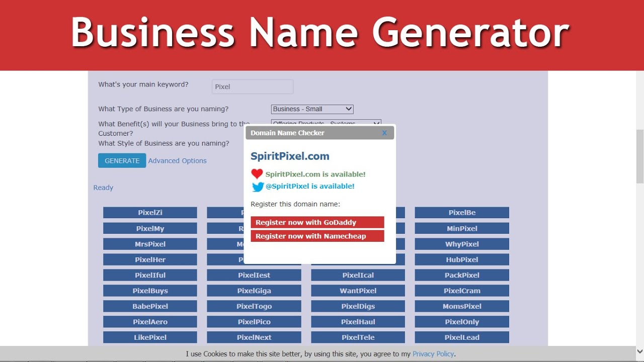
Task: Open Advanced Options link
Action: (177, 161)
